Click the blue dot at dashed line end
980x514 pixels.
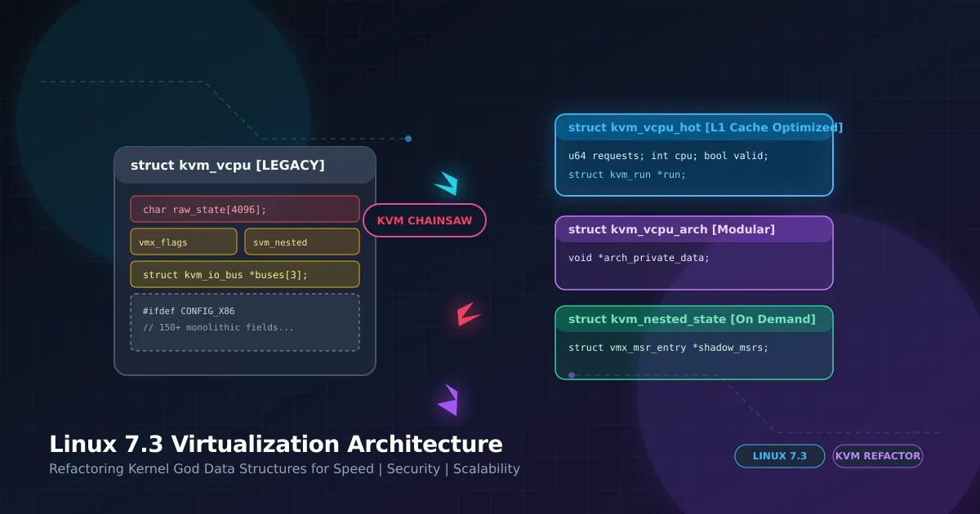[x=408, y=139]
